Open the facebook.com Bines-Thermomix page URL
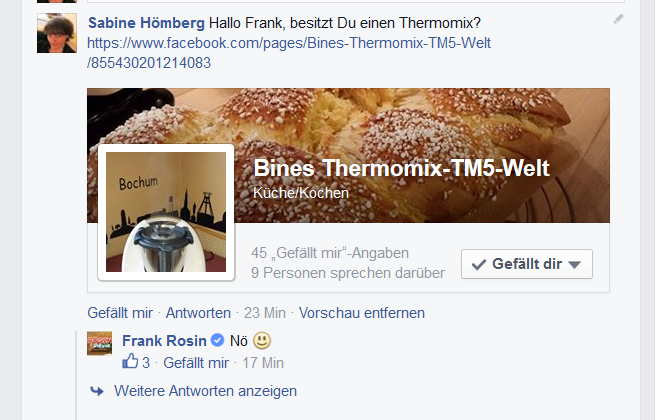662x420 pixels. click(x=289, y=53)
